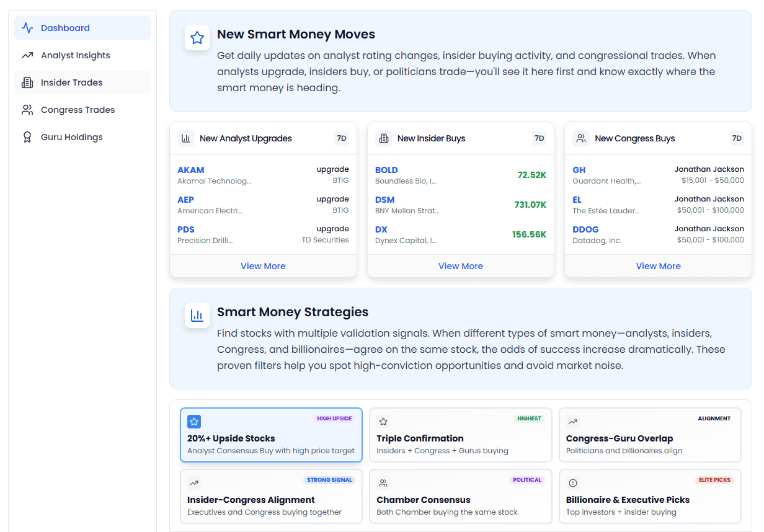Viewport: 764px width, 532px height.
Task: Click the star icon on Triple Confirmation card
Action: (383, 422)
